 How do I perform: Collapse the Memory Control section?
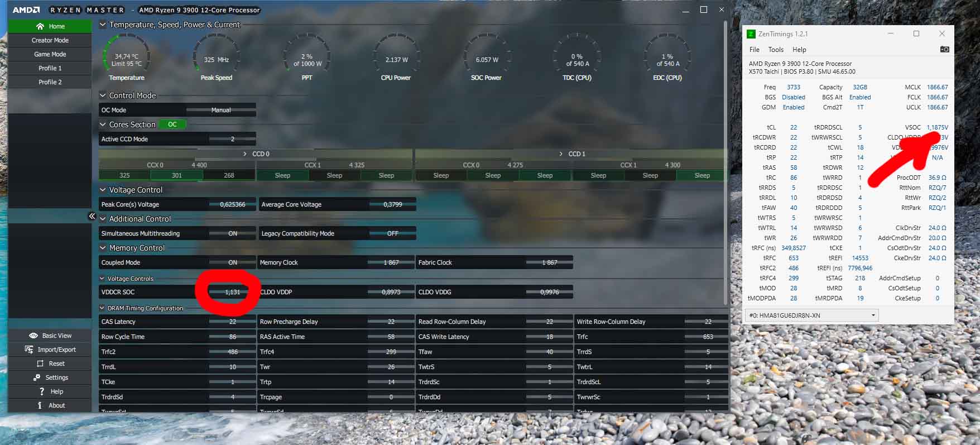(103, 248)
